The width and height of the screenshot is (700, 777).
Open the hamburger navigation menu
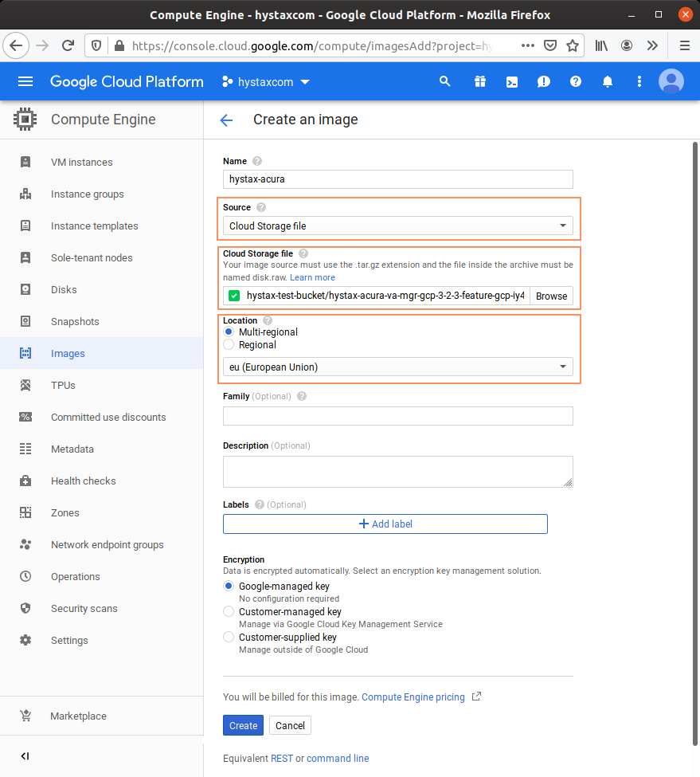(x=25, y=82)
